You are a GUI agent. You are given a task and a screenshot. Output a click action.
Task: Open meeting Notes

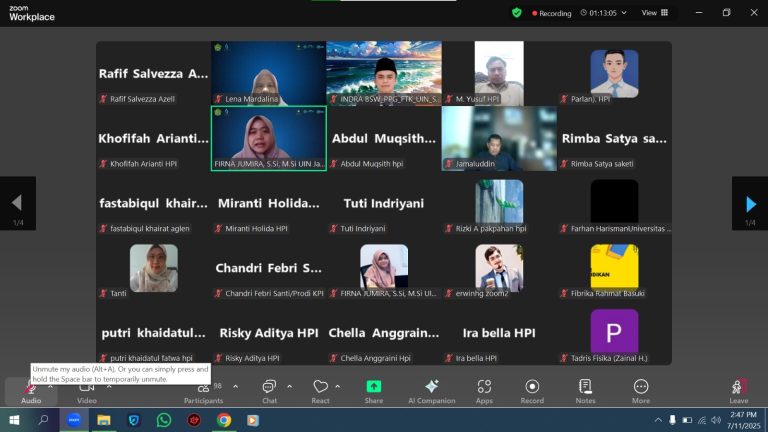click(585, 390)
